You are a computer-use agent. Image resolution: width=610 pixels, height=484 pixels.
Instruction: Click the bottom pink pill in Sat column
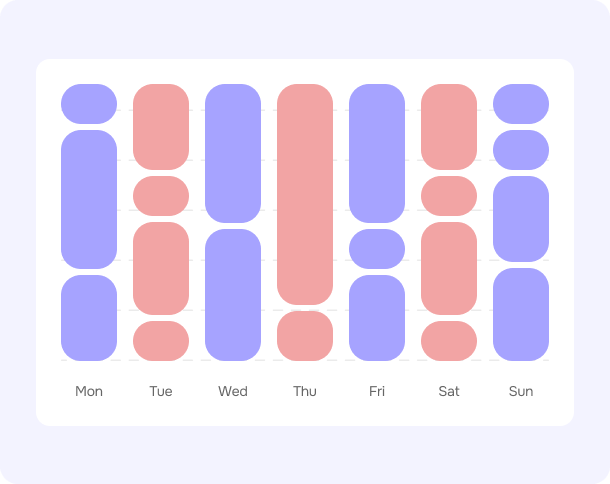click(x=449, y=341)
